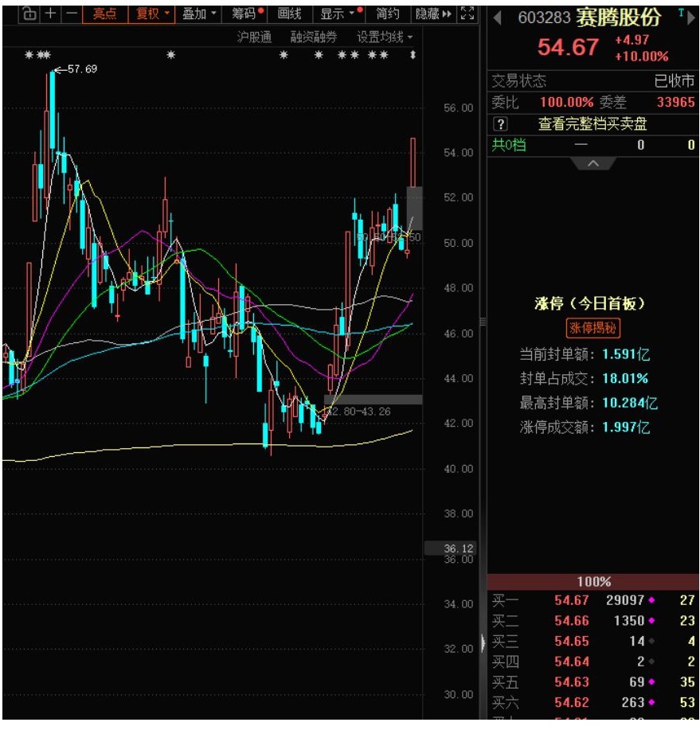Click stock name 赛腾股份

click(619, 18)
